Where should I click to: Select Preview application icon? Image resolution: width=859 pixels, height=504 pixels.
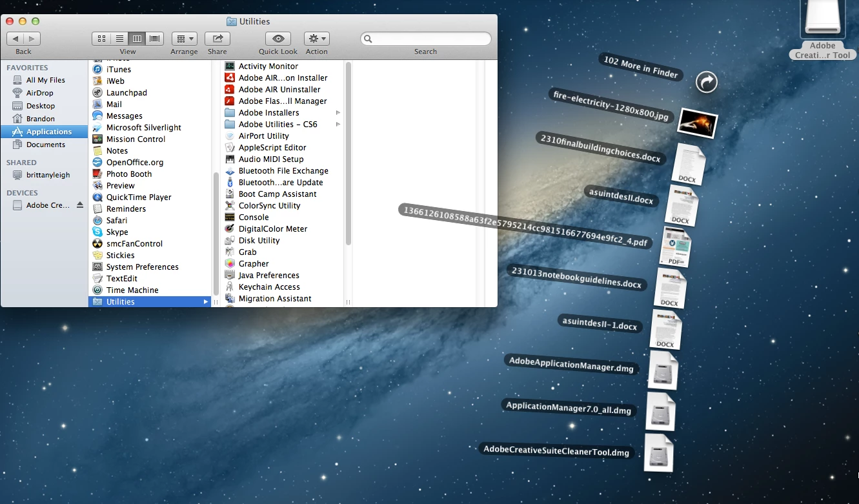pyautogui.click(x=97, y=185)
